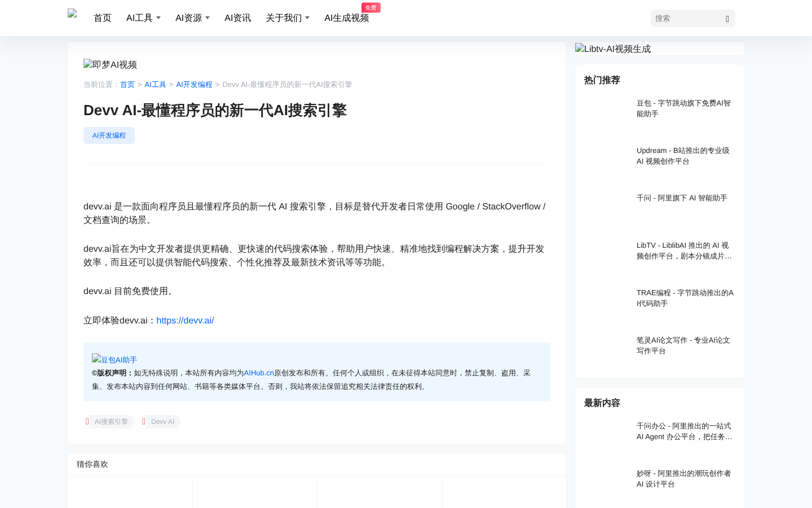The height and width of the screenshot is (508, 812).
Task: Click the site logo in the header
Action: (72, 14)
